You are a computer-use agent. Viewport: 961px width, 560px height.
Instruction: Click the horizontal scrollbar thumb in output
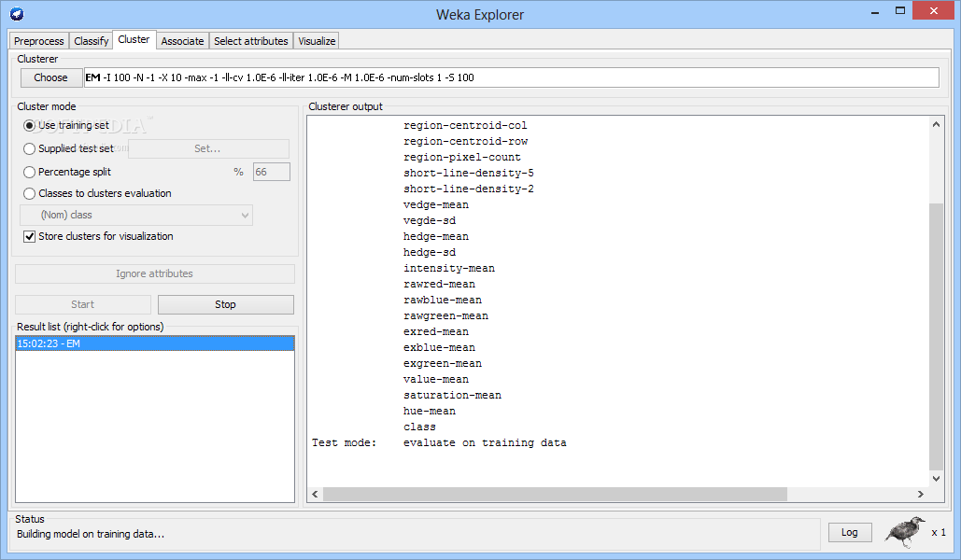[555, 494]
